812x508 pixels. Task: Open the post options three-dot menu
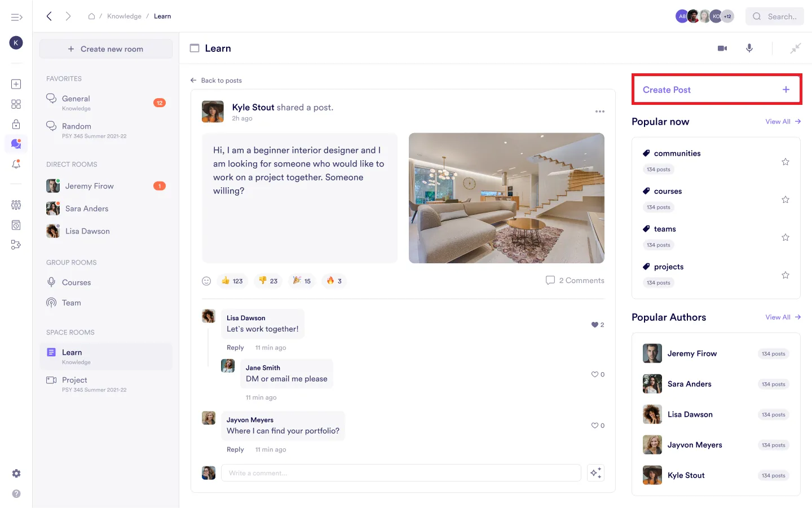click(x=599, y=112)
